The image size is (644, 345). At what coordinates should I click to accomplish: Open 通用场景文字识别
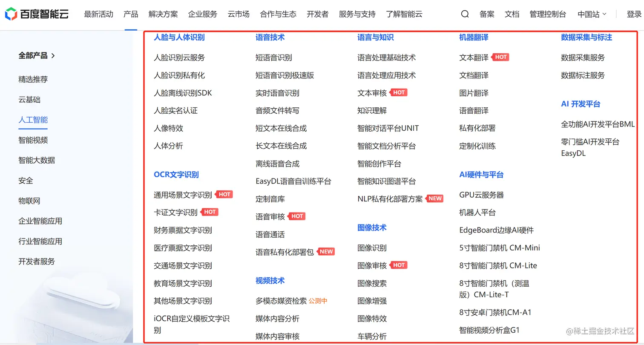(183, 195)
